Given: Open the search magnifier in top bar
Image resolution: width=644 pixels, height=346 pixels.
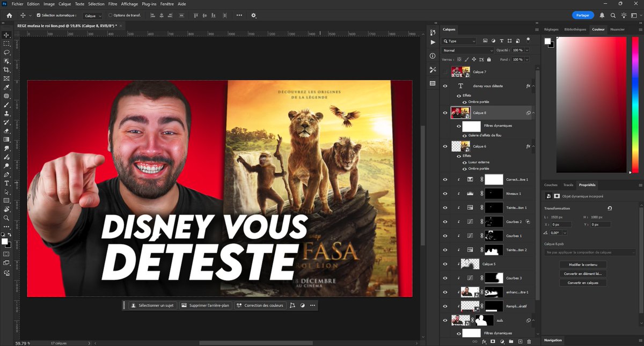Looking at the screenshot, I should 613,16.
